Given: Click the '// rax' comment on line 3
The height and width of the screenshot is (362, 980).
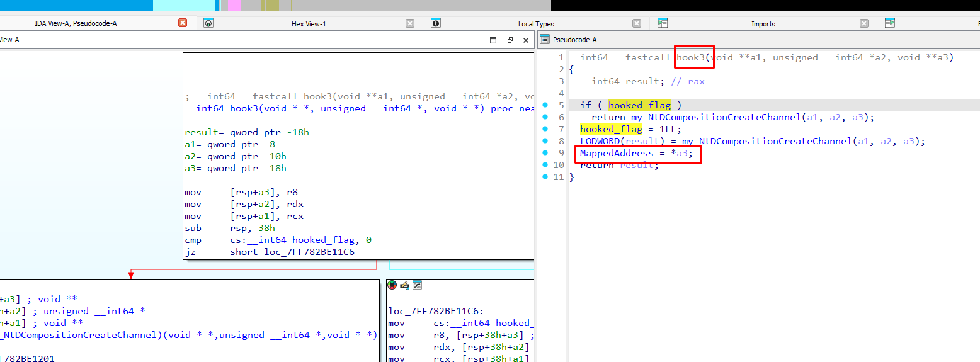Looking at the screenshot, I should tap(688, 81).
